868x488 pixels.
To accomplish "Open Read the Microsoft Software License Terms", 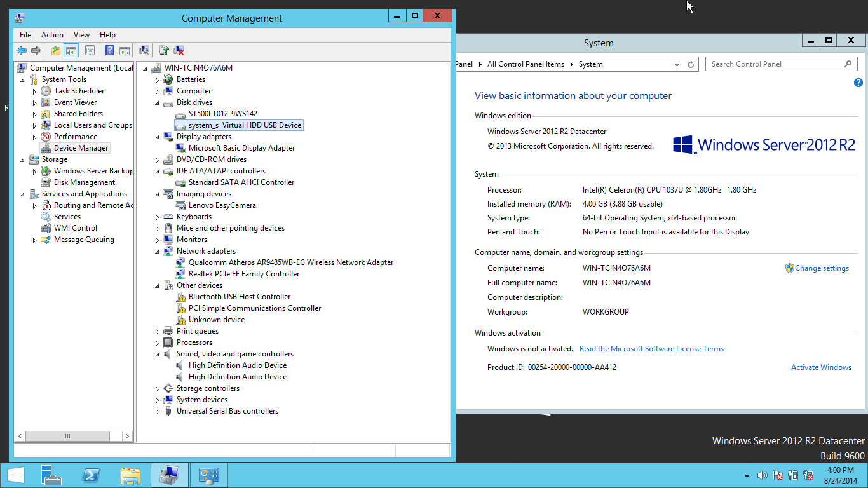I will pyautogui.click(x=651, y=349).
